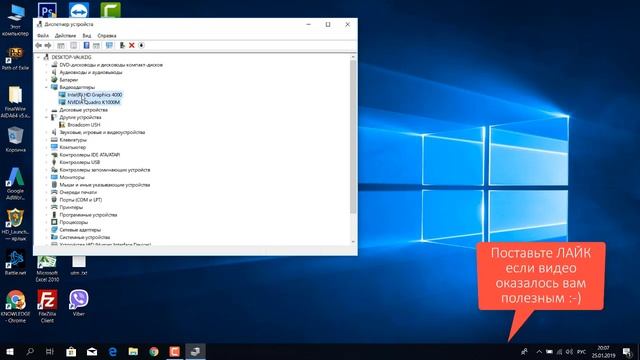Open the Photoshop desktop icon
Viewport: 640px width, 360px height.
pyautogui.click(x=47, y=10)
